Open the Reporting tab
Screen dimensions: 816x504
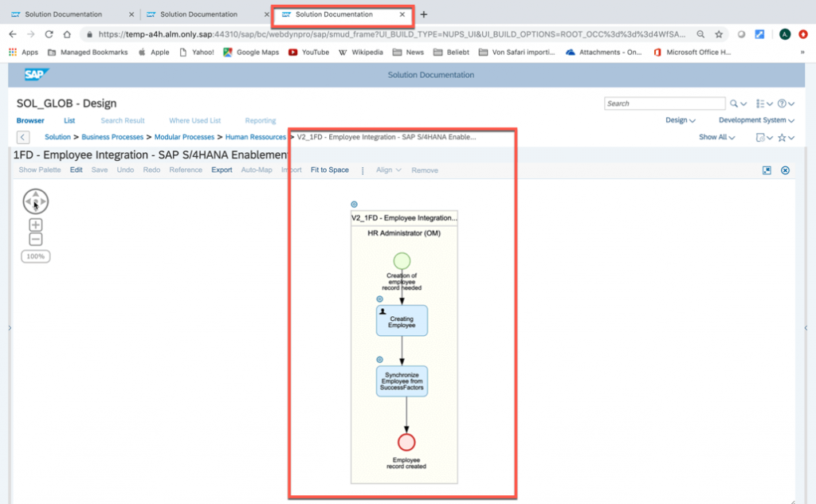261,120
